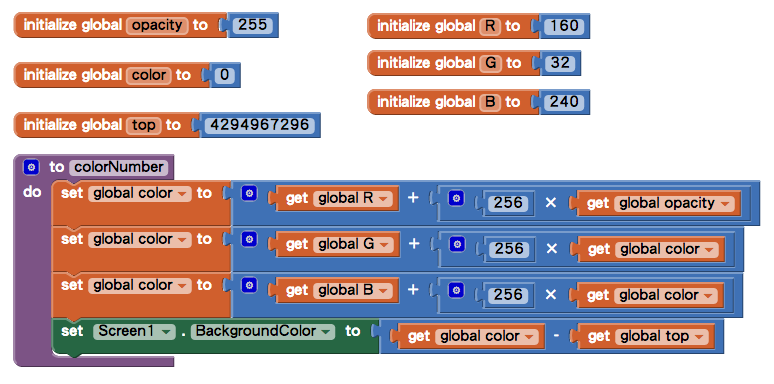Screen dimensions: 774x384
Task: Open the mutator gear on global B addition block
Action: coord(249,285)
